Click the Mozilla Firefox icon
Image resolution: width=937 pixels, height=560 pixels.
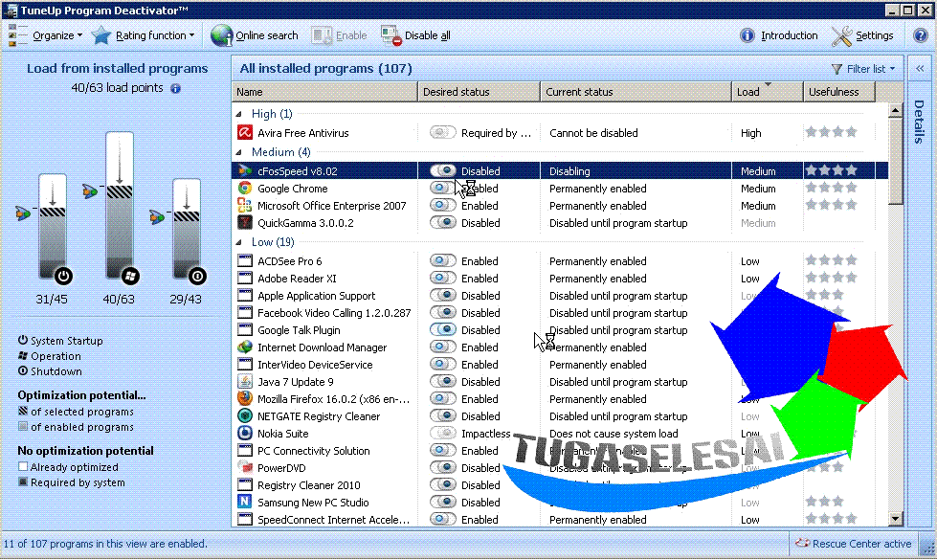pyautogui.click(x=244, y=398)
